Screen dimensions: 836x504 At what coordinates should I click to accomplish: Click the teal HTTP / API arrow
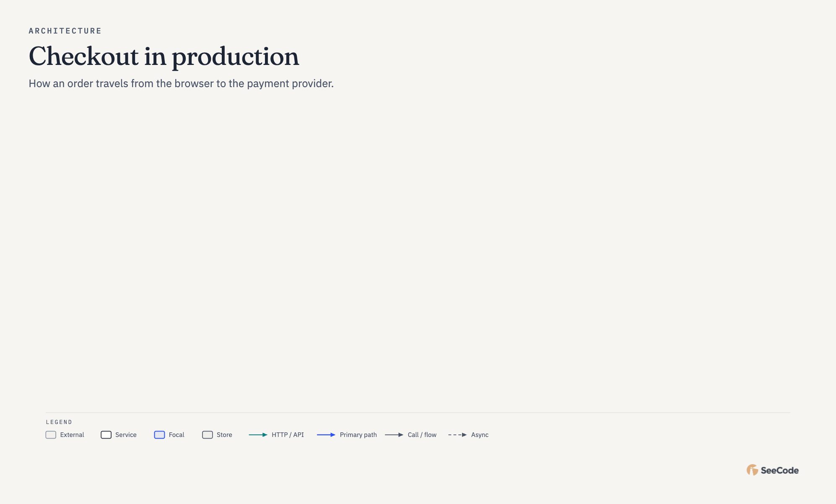click(258, 435)
